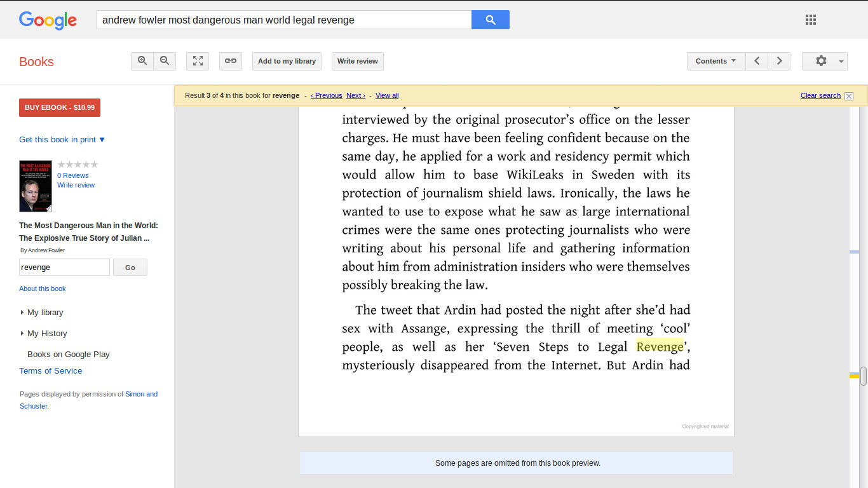Click the Books heading link
The height and width of the screenshot is (488, 868).
(x=36, y=62)
